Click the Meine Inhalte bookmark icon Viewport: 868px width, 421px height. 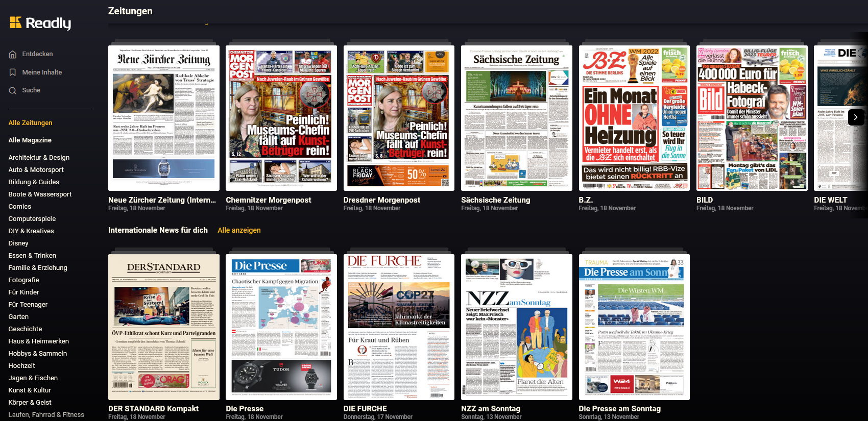tap(13, 72)
